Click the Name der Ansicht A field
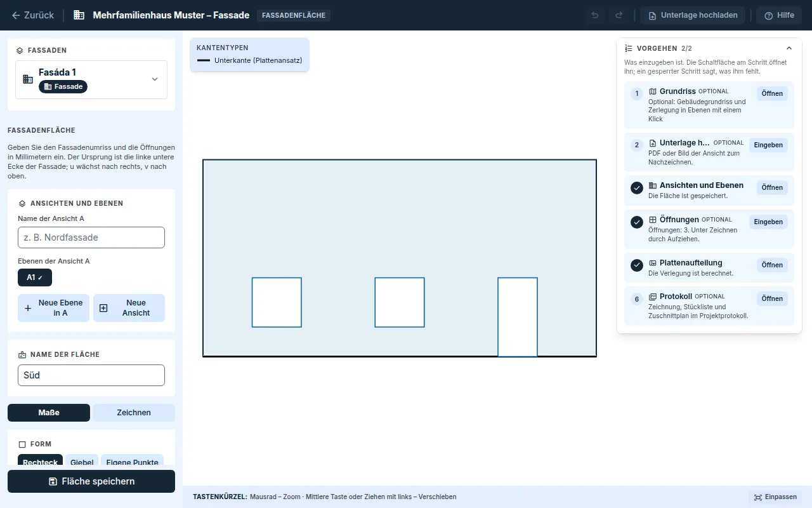812x508 pixels. [91, 237]
